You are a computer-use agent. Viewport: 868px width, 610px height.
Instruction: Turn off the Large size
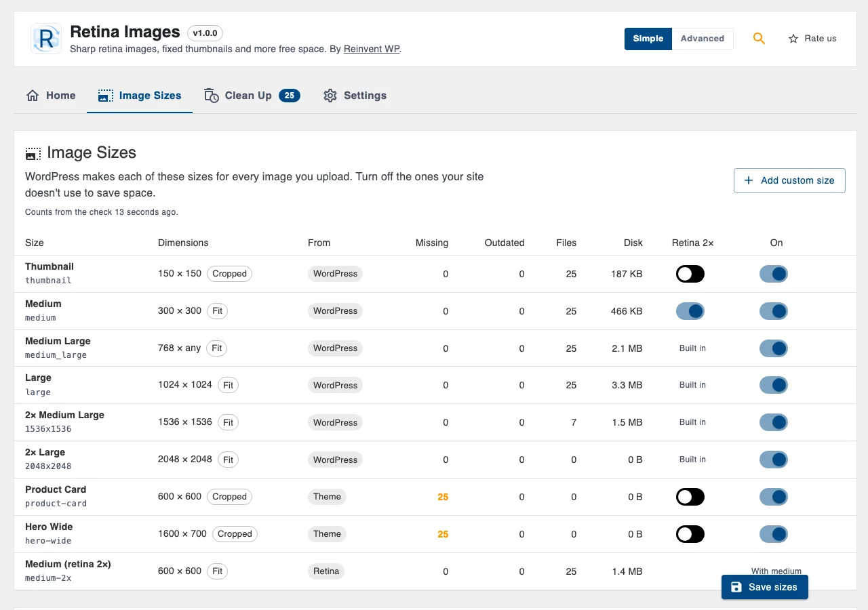tap(774, 385)
